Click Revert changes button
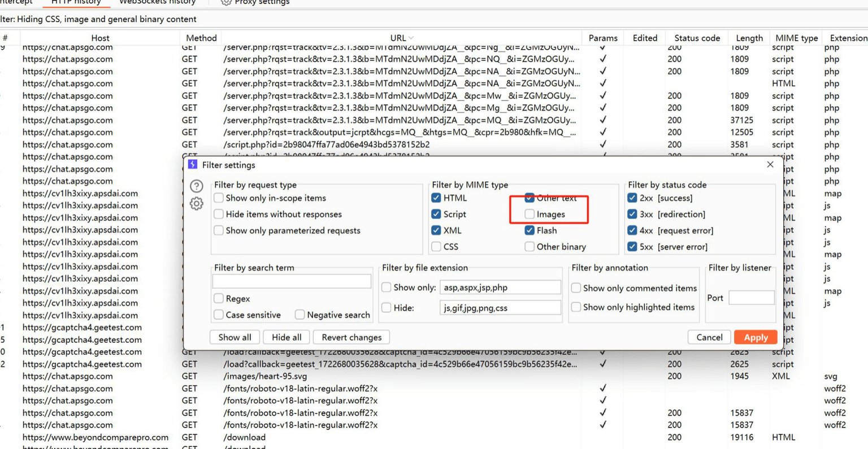 [351, 337]
